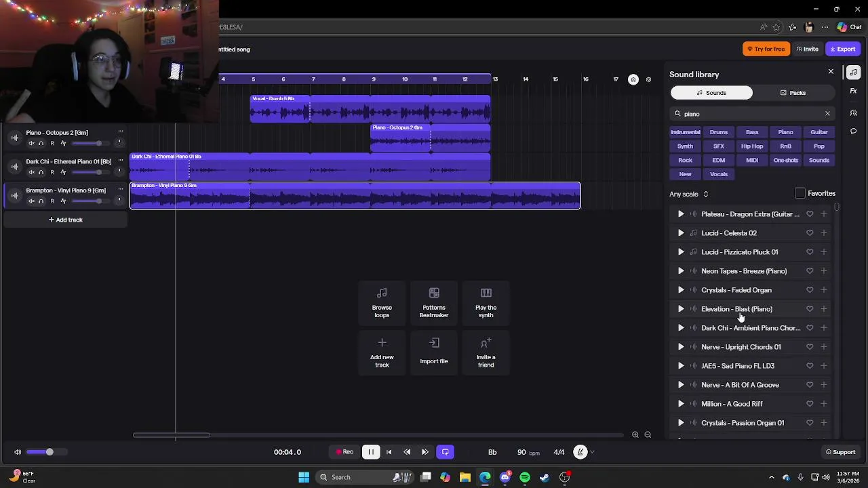Viewport: 868px width, 488px height.
Task: Click pan knob of Dark Chi track
Action: 119,171
